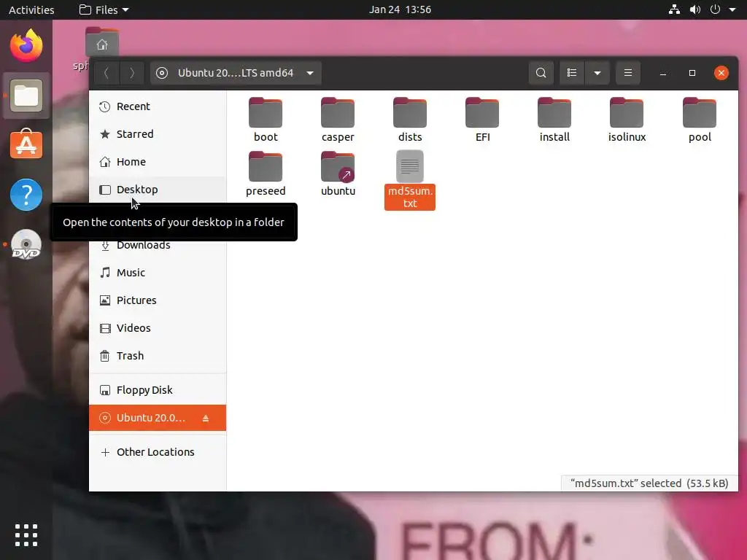Open the clock Jan 24 13:56 calendar
The image size is (747, 560).
click(400, 9)
